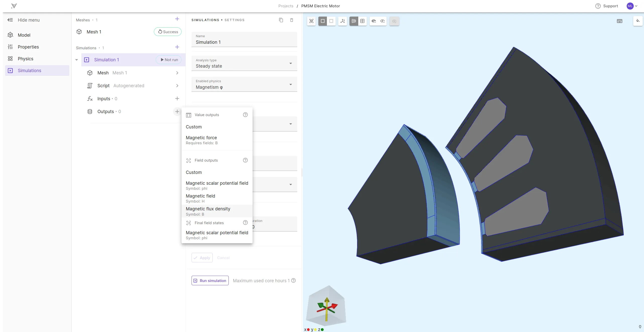
Task: Duplicate simulation using the copy icon
Action: (x=281, y=20)
